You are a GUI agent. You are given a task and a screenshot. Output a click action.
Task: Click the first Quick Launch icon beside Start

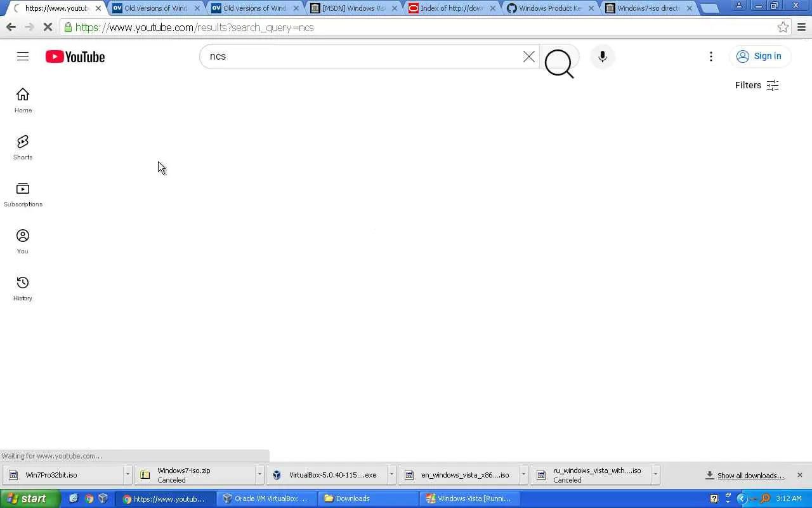click(x=74, y=498)
